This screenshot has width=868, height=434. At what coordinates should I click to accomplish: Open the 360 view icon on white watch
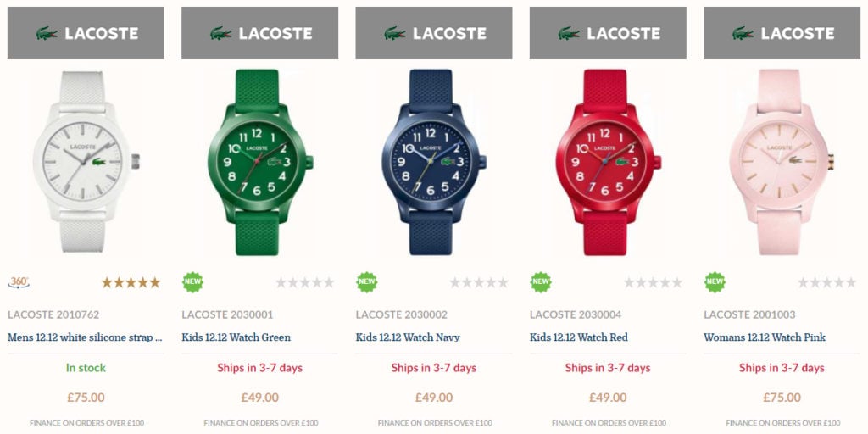[19, 282]
